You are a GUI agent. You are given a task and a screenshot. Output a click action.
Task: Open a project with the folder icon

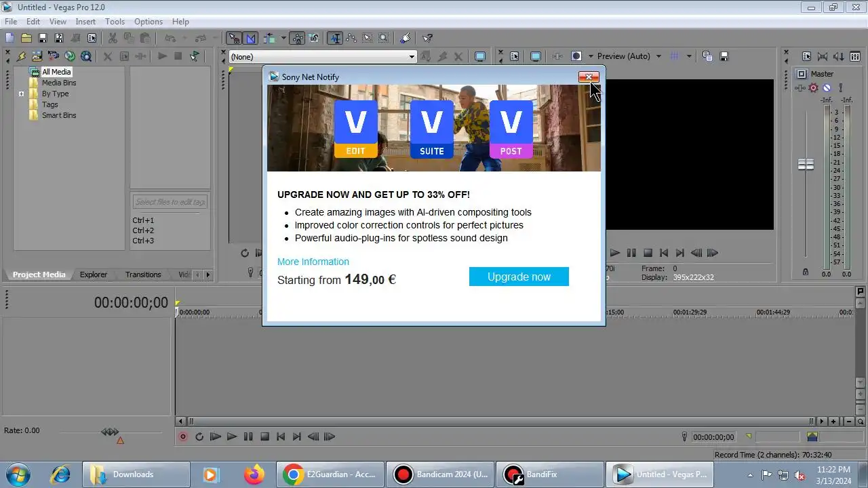pyautogui.click(x=26, y=38)
